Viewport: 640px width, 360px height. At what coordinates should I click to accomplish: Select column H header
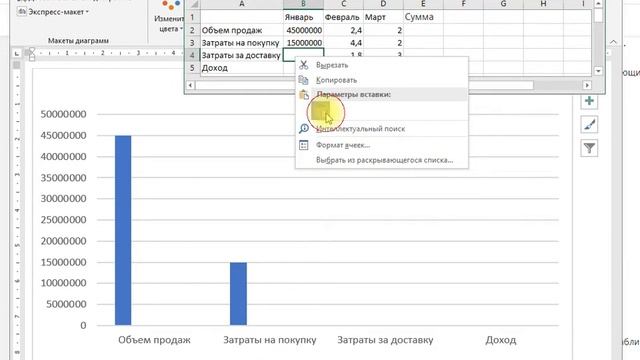coord(543,4)
